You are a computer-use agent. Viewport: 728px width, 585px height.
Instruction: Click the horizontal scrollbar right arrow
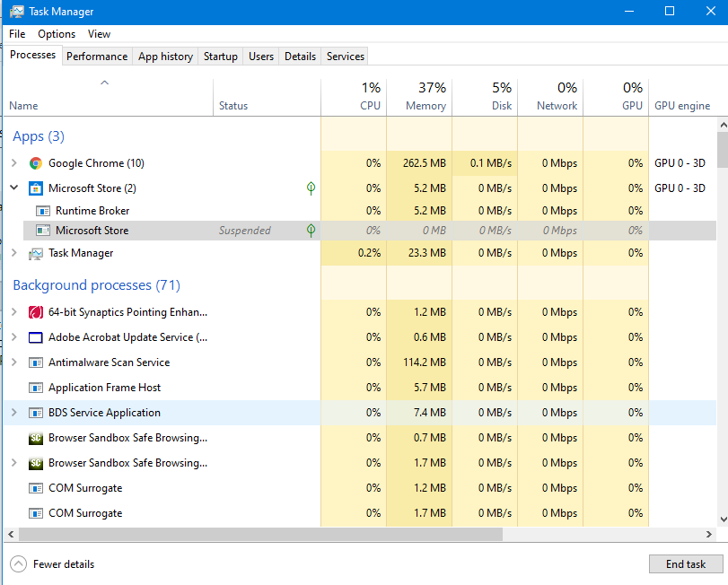(x=709, y=535)
